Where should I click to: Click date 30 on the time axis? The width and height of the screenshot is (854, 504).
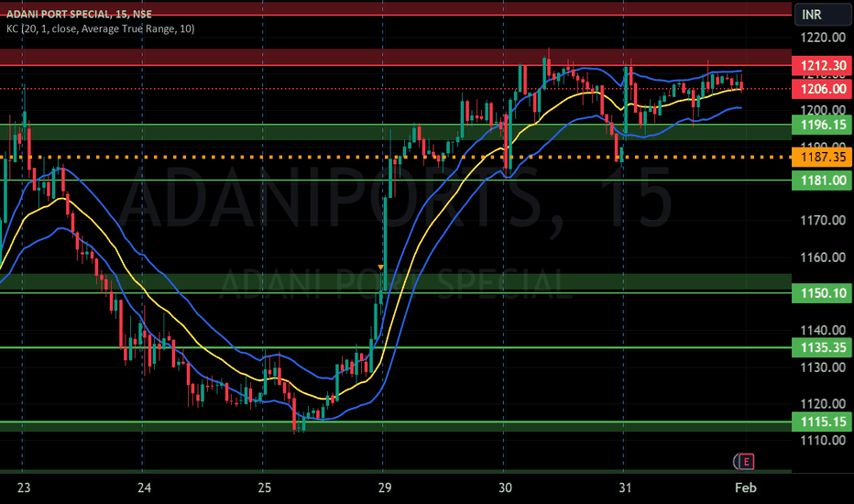click(x=505, y=488)
